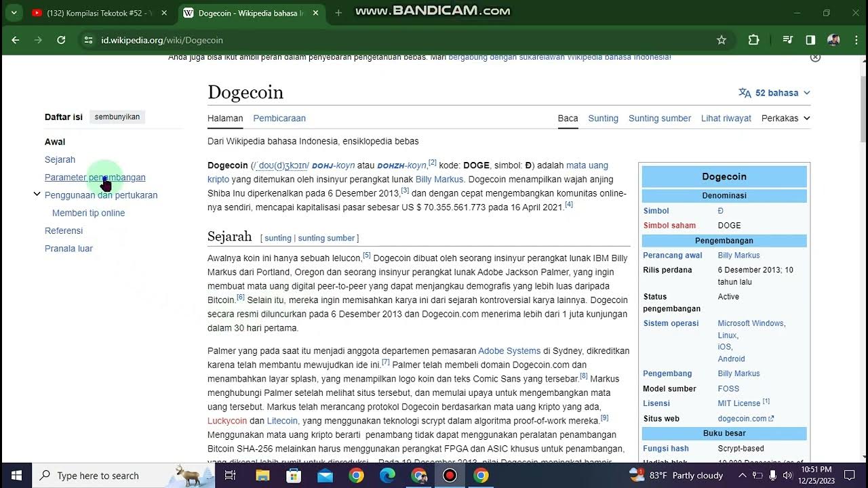
Task: Expand the Perkakas tools dropdown
Action: coord(785,118)
